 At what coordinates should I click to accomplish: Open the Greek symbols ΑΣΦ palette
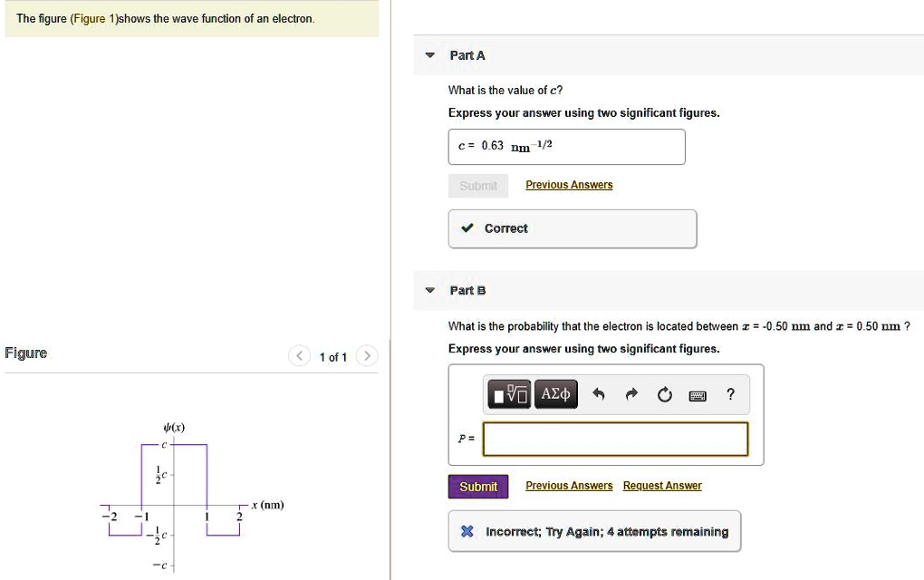(x=555, y=394)
